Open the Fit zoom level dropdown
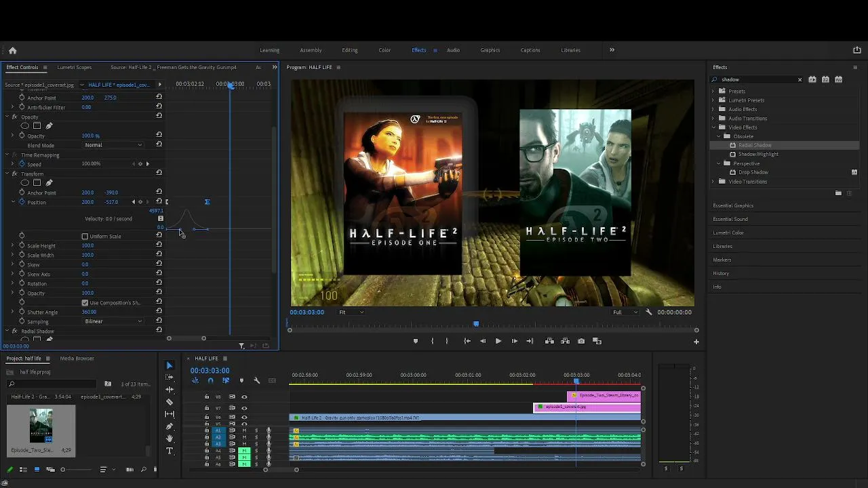The image size is (868, 488). [x=351, y=312]
